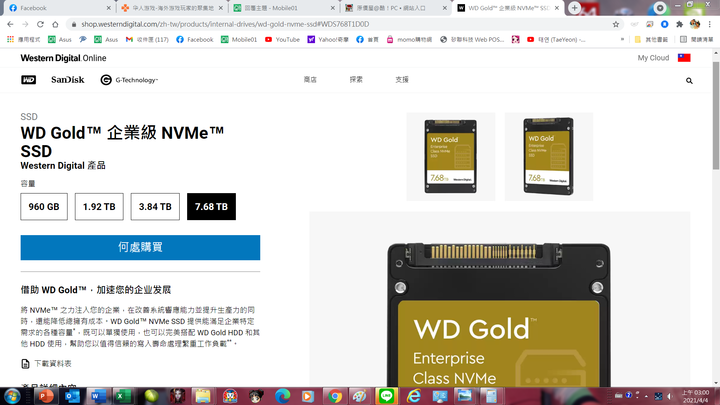Switch to the 原價屋 browser tab
Image resolution: width=720 pixels, height=405 pixels.
coord(393,8)
